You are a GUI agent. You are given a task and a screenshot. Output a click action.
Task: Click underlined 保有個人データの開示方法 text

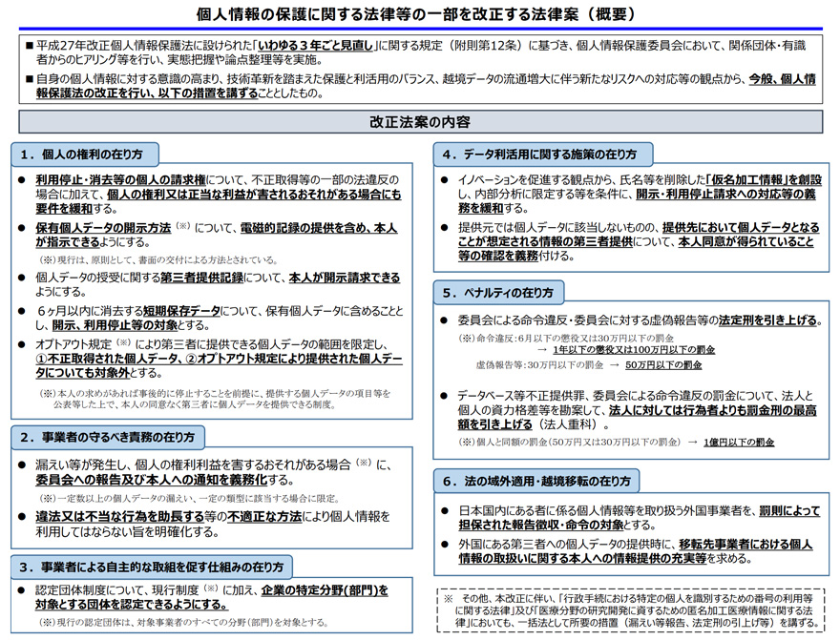103,229
